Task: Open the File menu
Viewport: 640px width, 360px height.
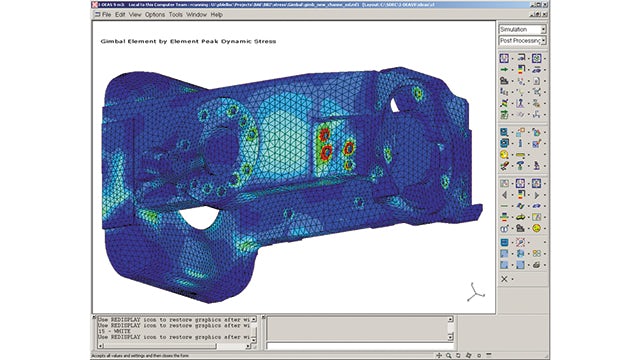Action: pyautogui.click(x=107, y=14)
